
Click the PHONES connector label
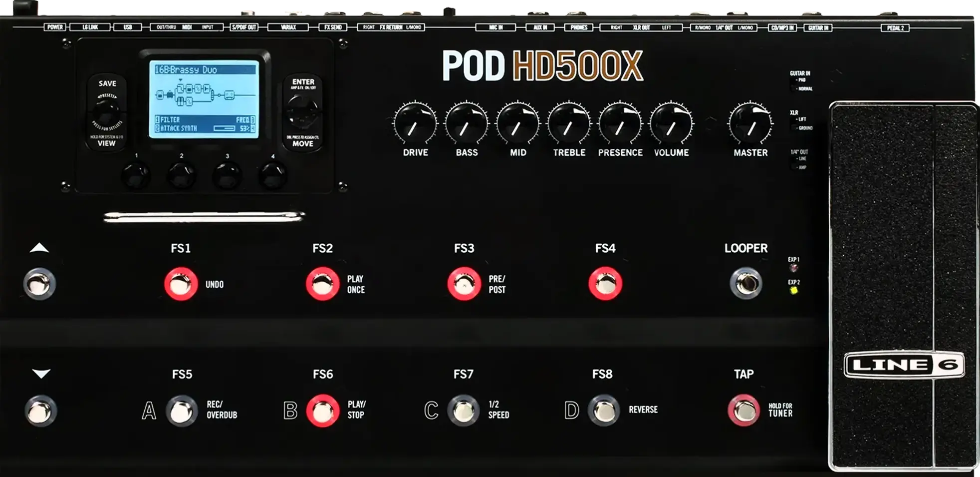pos(579,27)
